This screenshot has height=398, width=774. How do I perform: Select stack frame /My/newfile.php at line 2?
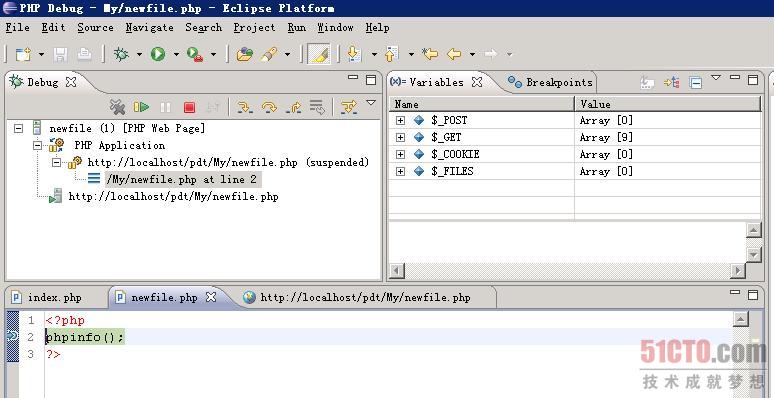[182, 179]
